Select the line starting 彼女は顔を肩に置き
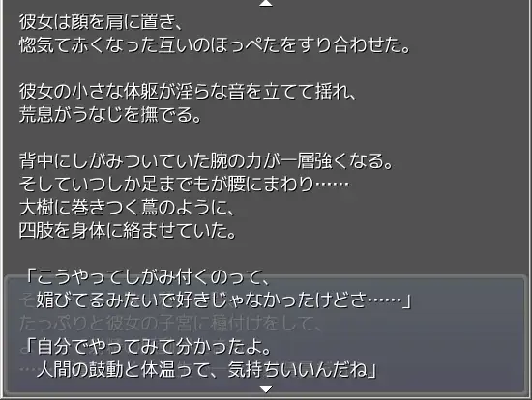Image resolution: width=532 pixels, height=400 pixels. [102, 22]
